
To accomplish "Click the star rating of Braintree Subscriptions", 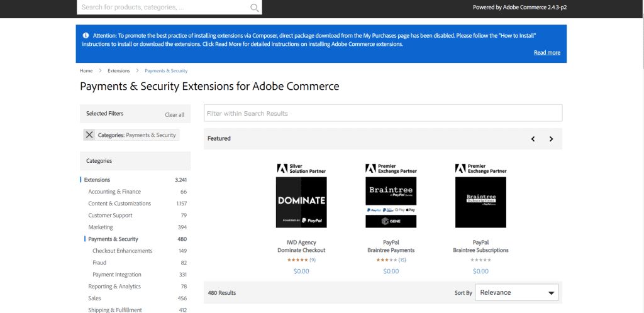I will 480,260.
